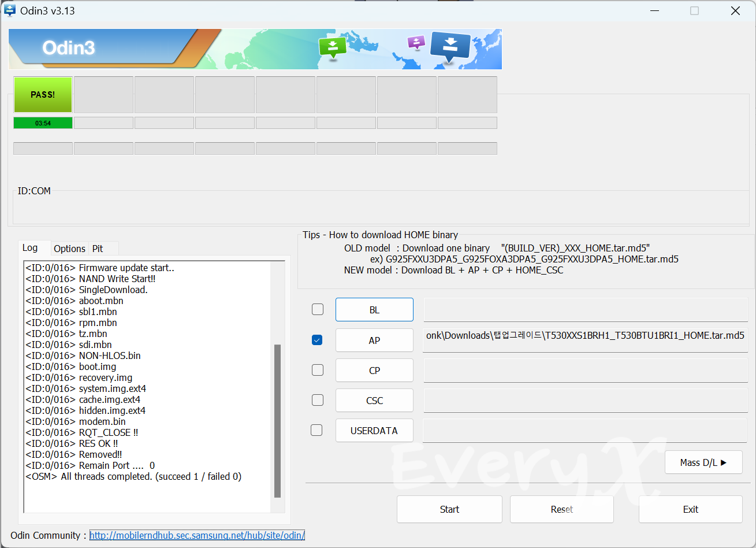Click the 'cache.img.ext4' log line
Image resolution: width=756 pixels, height=548 pixels.
point(83,399)
